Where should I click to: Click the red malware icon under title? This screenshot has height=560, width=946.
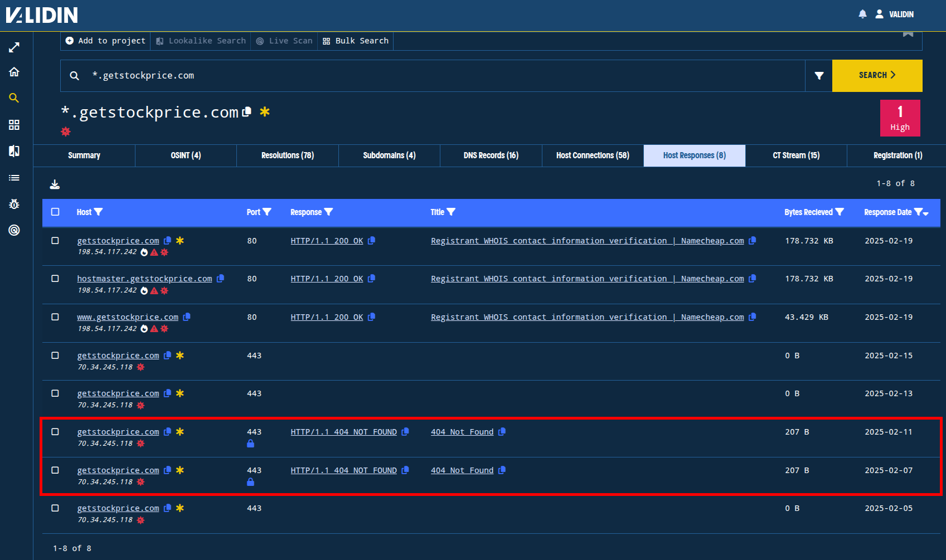point(66,132)
